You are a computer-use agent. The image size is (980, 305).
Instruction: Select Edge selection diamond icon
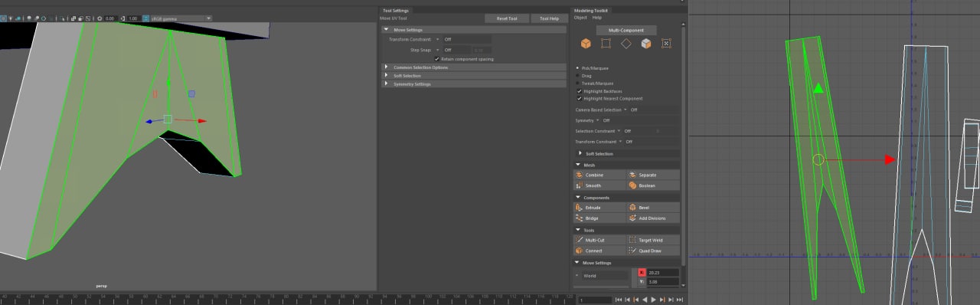pos(626,44)
